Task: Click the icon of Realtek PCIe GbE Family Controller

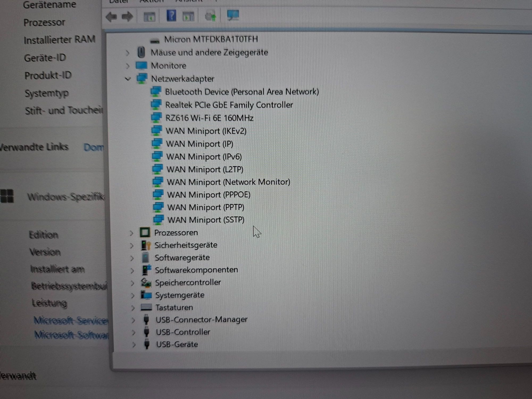Action: click(156, 105)
